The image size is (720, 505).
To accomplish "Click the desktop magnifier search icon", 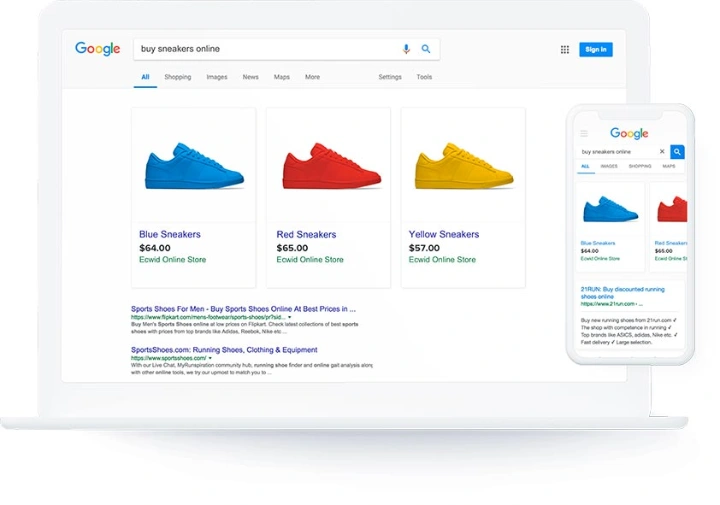I will [426, 49].
